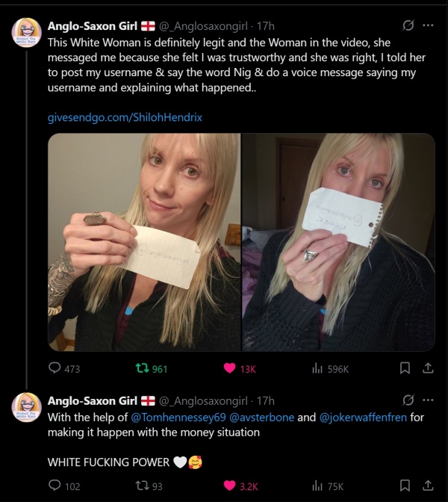Bookmark the first post

coord(405,368)
